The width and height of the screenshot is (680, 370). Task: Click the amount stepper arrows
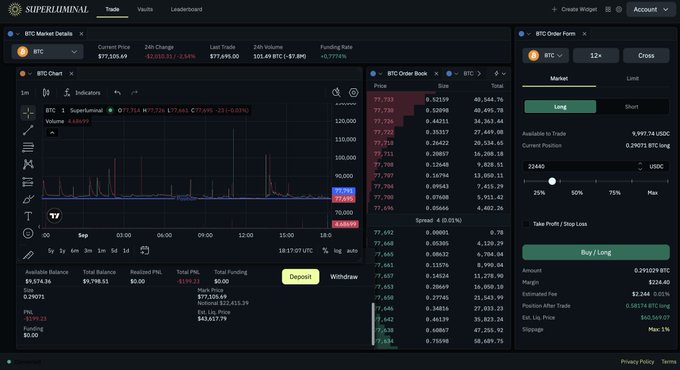pos(640,167)
